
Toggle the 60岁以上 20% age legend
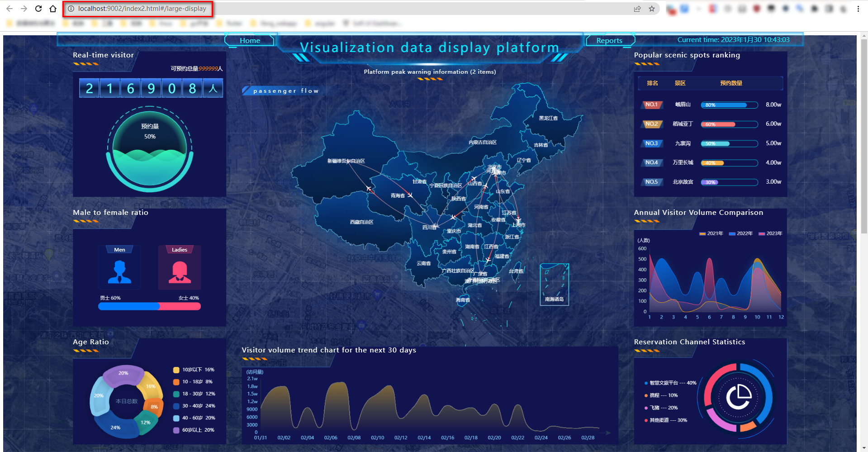point(194,430)
